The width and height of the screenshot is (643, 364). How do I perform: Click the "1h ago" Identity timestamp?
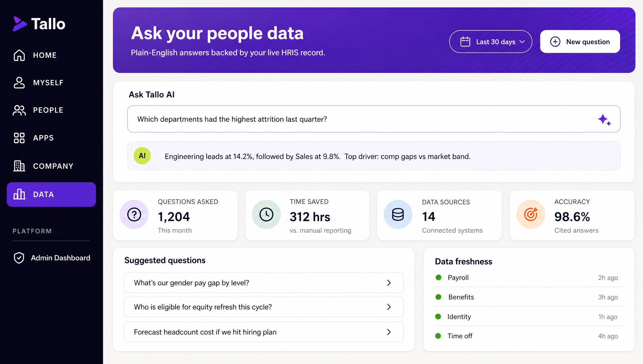click(608, 317)
